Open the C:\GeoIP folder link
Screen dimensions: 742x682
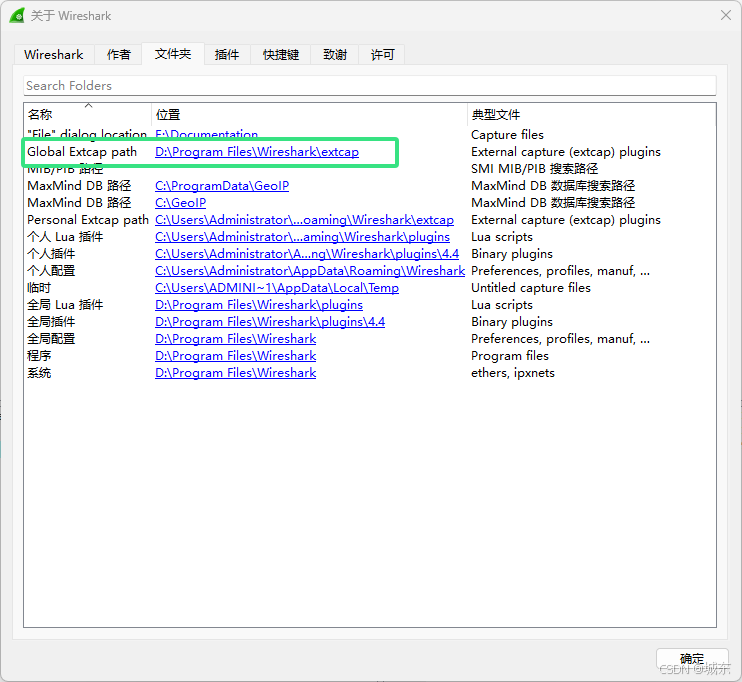181,203
